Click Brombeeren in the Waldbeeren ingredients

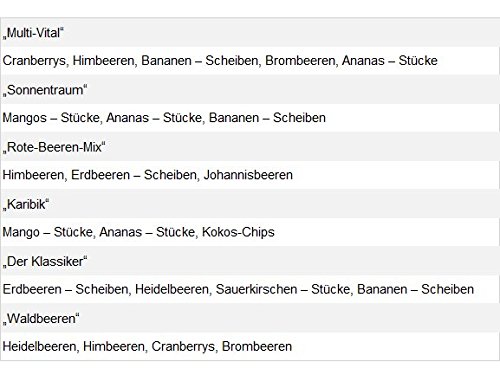(257, 347)
